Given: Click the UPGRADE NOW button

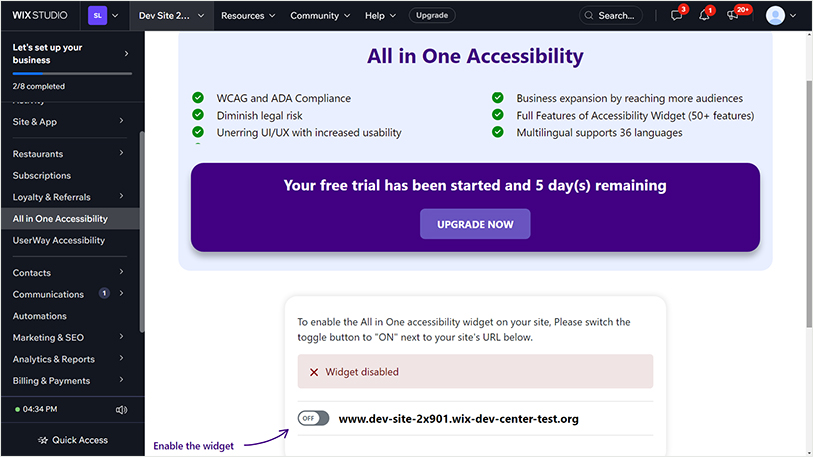Looking at the screenshot, I should [475, 225].
